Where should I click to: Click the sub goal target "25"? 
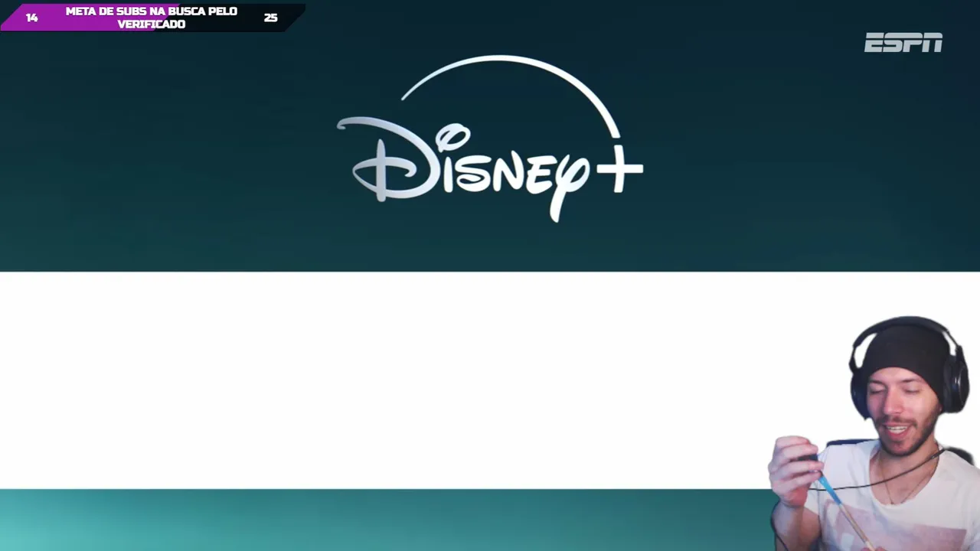270,18
